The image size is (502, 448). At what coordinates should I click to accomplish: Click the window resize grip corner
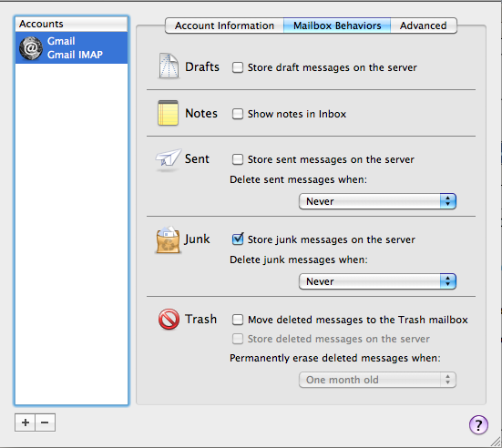pyautogui.click(x=496, y=442)
